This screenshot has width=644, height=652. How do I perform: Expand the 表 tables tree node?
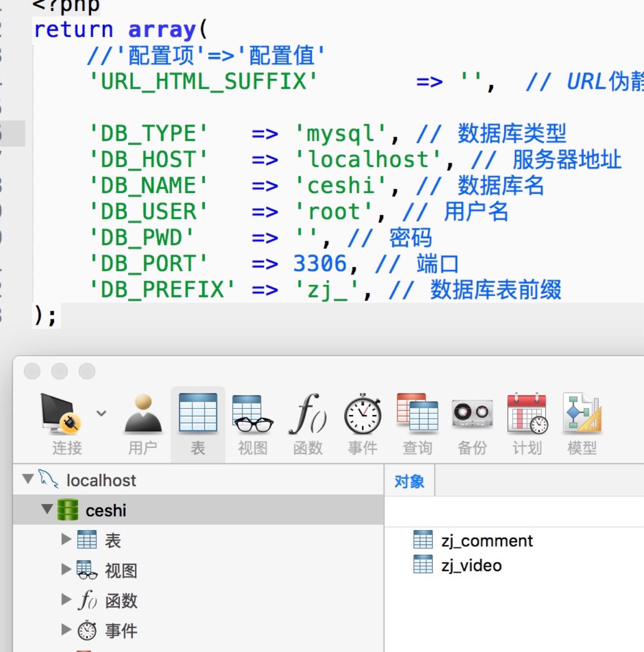click(66, 539)
